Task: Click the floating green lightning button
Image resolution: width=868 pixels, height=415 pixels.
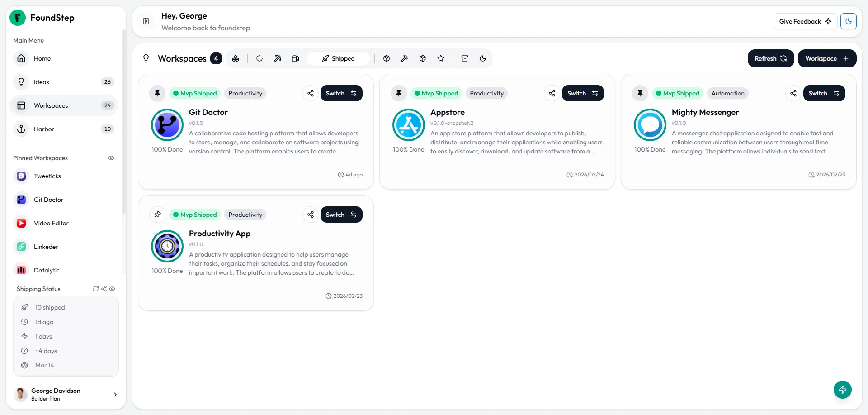Action: coord(843,390)
